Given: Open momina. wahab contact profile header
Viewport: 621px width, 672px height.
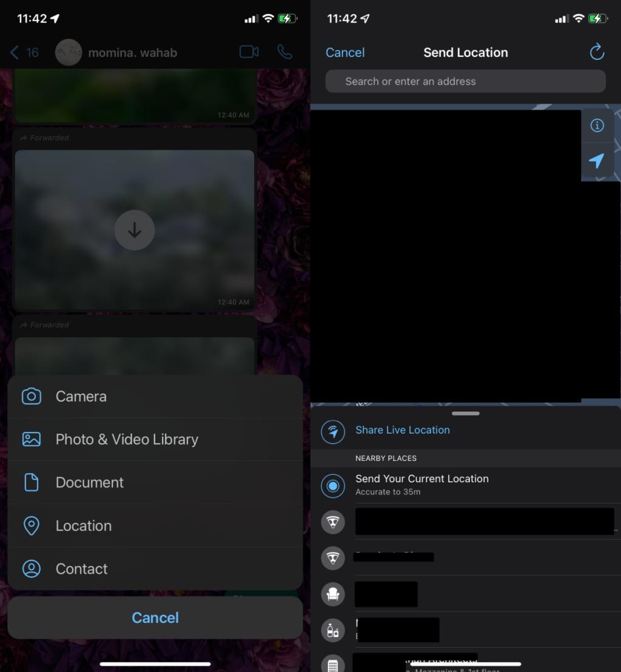Looking at the screenshot, I should tap(132, 53).
